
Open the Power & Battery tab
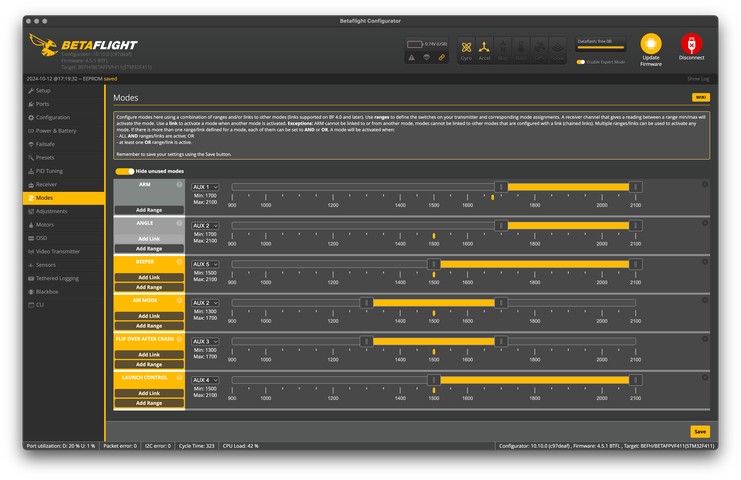coord(63,131)
